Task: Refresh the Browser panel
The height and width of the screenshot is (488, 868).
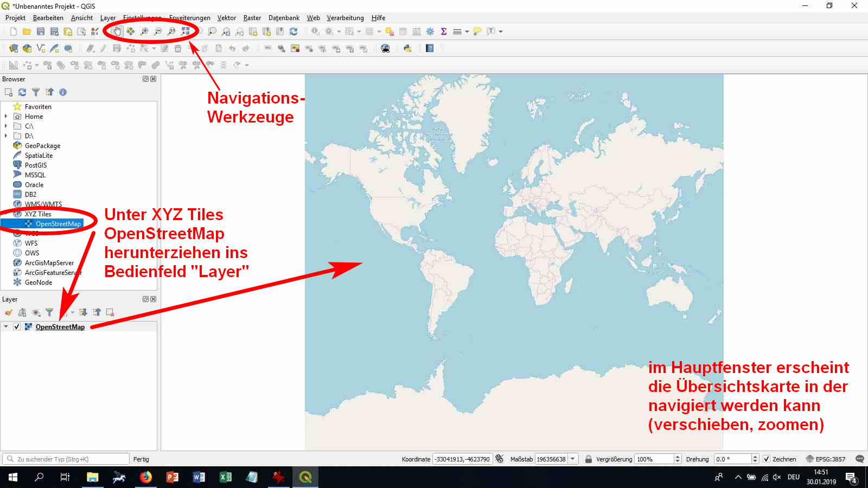Action: (22, 92)
